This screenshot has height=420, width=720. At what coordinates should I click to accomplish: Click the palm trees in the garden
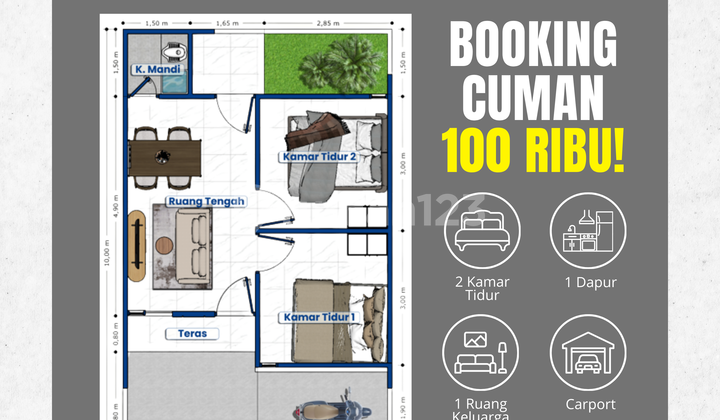[x=341, y=64]
